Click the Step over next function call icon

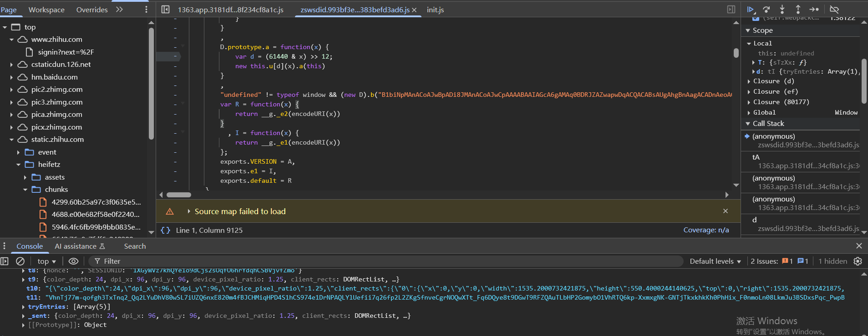766,10
